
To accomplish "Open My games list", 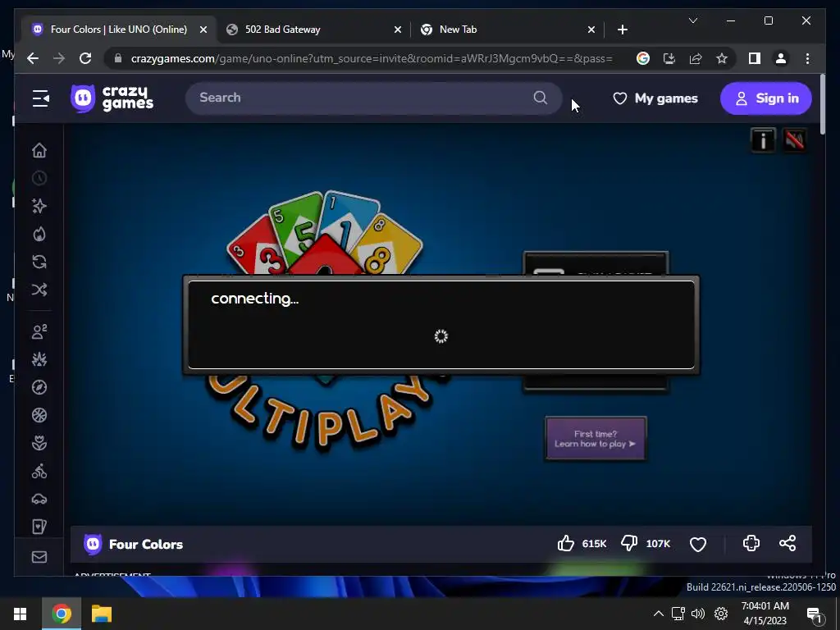I will tap(655, 98).
